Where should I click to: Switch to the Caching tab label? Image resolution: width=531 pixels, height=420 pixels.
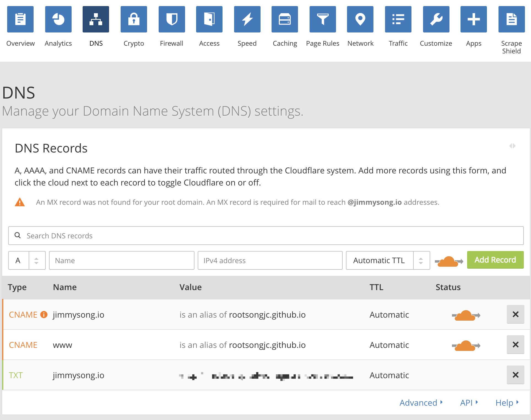[285, 43]
